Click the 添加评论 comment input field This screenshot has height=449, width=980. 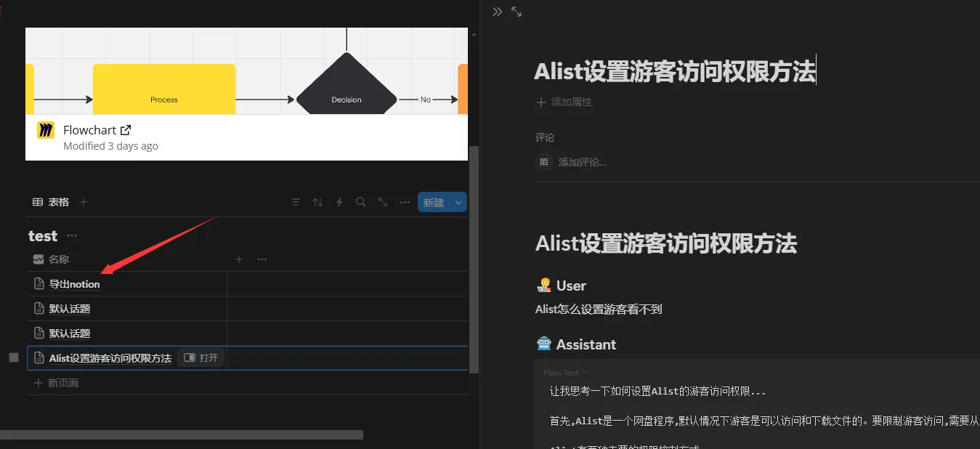pos(583,162)
